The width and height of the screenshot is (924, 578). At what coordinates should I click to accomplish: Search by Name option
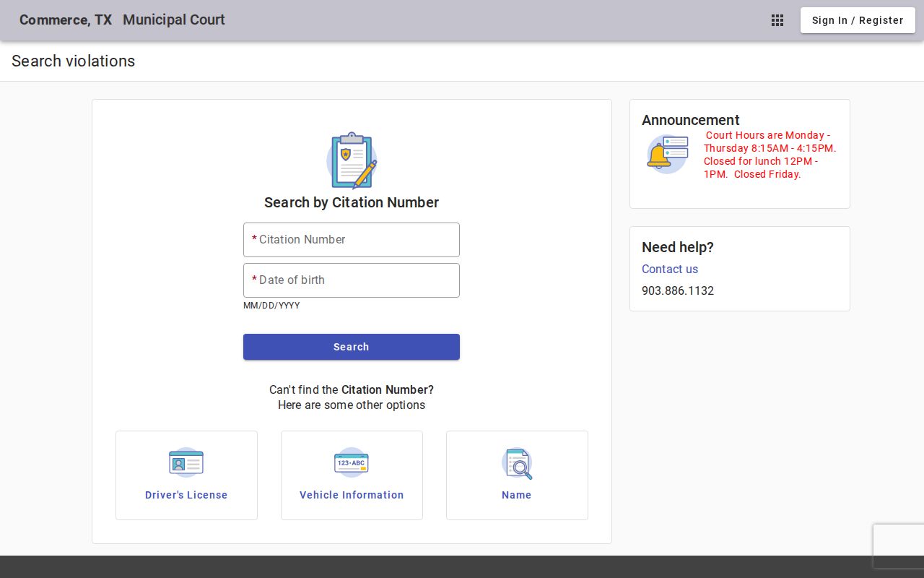tap(517, 475)
